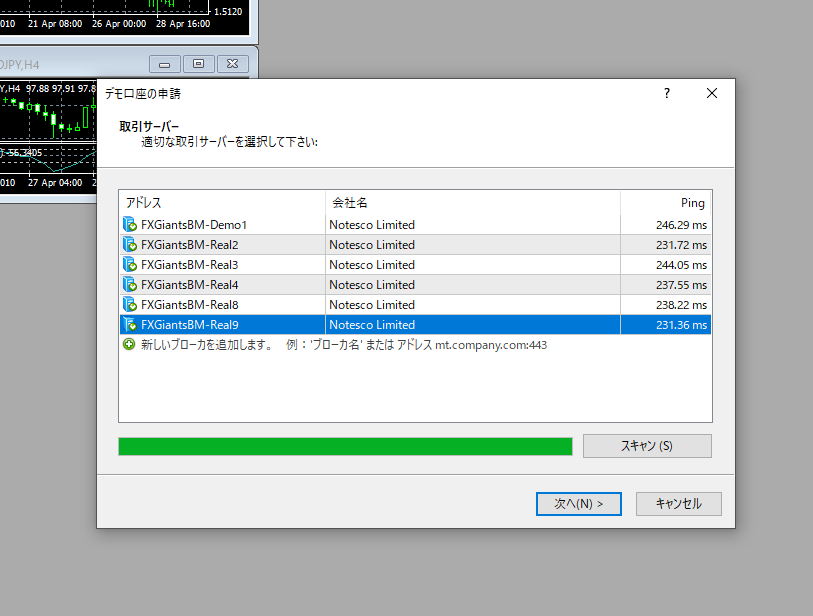This screenshot has height=616, width=813.
Task: Cancel the dialog with キャンセル
Action: pos(679,504)
